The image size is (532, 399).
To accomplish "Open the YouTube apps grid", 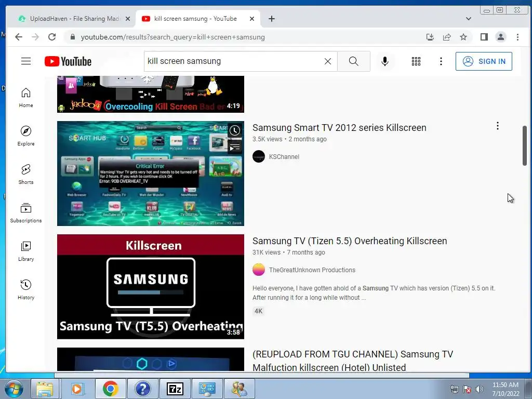I will tap(416, 61).
